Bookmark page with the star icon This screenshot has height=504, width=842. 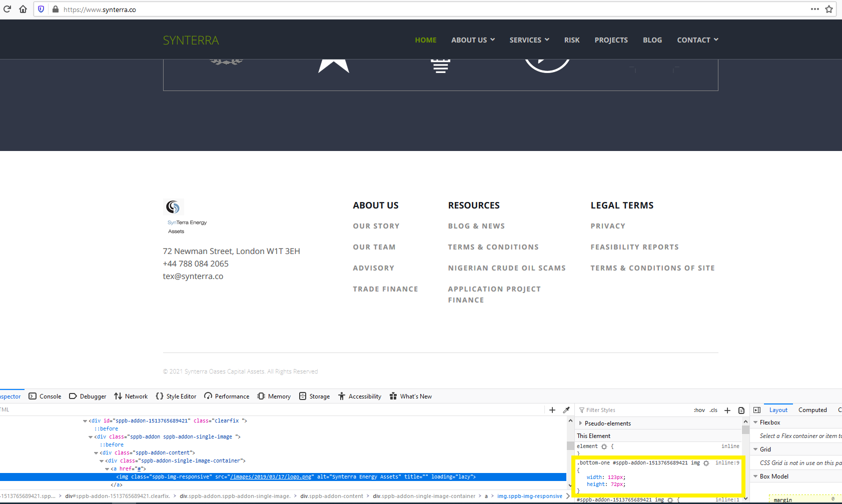829,9
